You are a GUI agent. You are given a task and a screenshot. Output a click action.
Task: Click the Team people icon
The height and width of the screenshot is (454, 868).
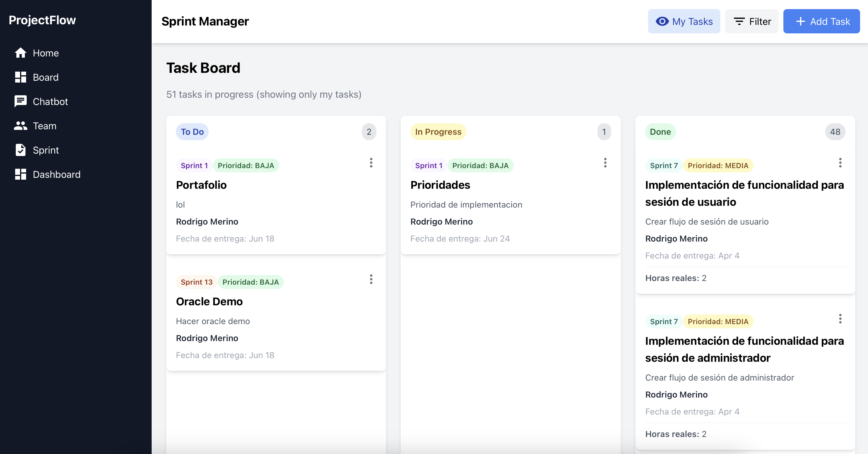(x=21, y=126)
